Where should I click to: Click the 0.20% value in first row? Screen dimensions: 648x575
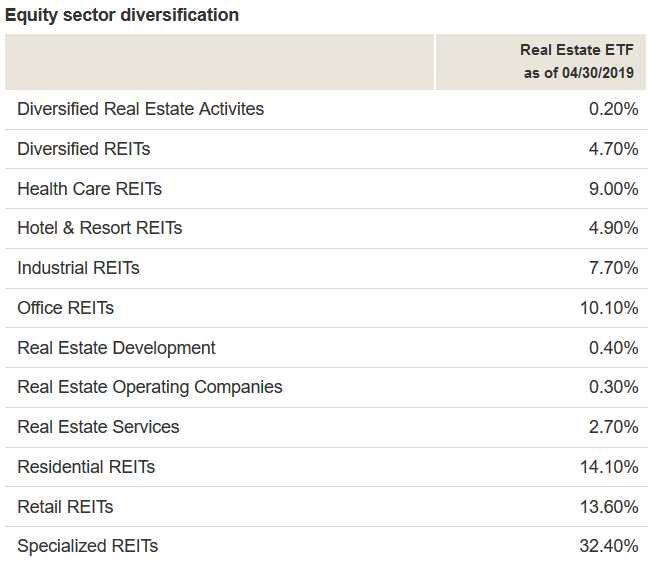(613, 109)
